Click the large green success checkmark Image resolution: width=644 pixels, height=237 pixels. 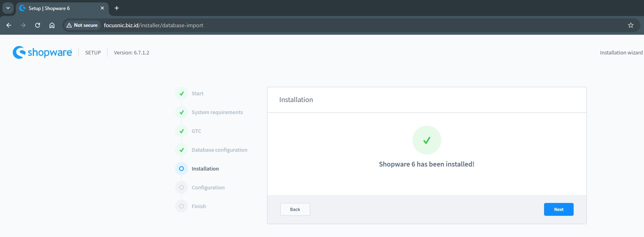pos(427,140)
